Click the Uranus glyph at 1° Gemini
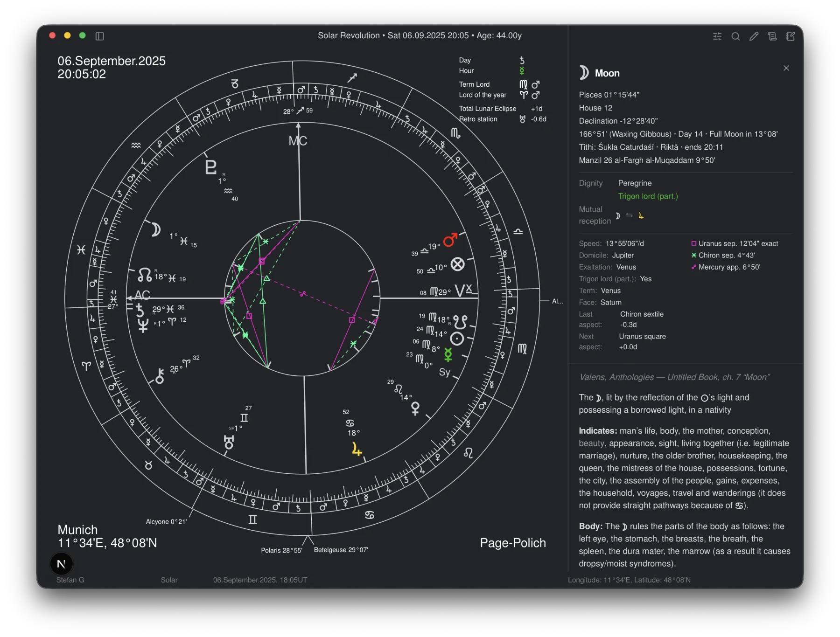This screenshot has width=840, height=637. 229,442
